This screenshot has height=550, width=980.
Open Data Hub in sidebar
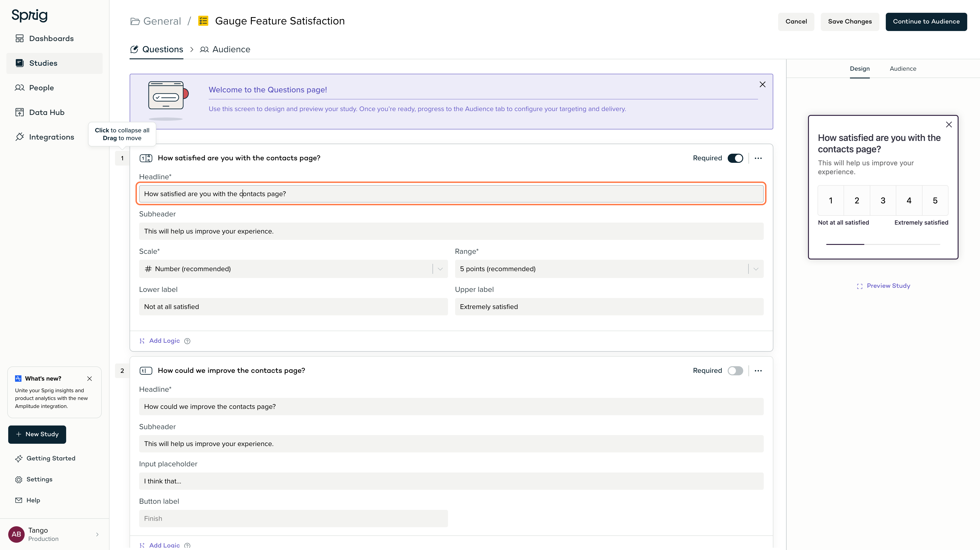point(39,112)
